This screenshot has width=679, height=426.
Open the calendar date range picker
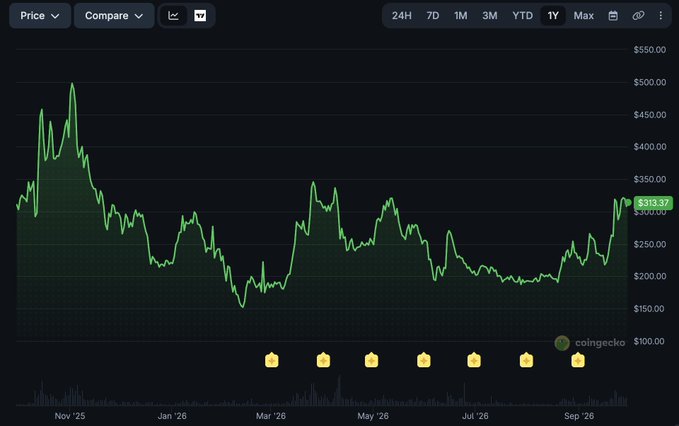tap(613, 16)
